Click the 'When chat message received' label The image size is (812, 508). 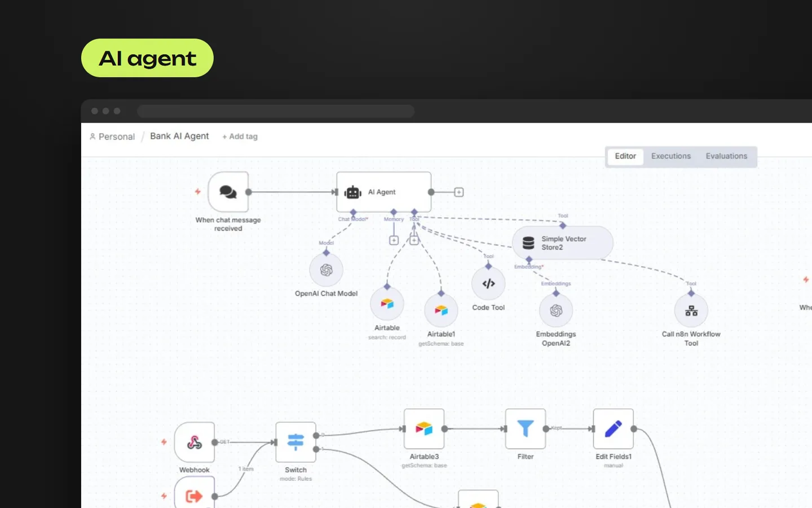pos(228,224)
